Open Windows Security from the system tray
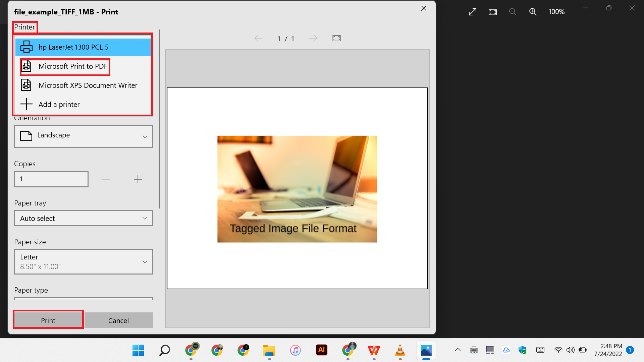Viewport: 644px width, 362px height. point(522,350)
